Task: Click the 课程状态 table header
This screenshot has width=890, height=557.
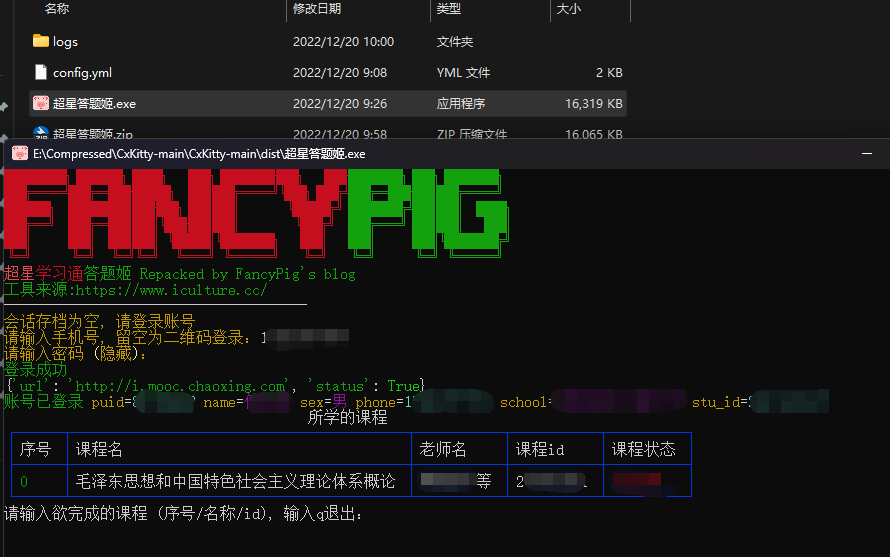Action: click(x=644, y=449)
